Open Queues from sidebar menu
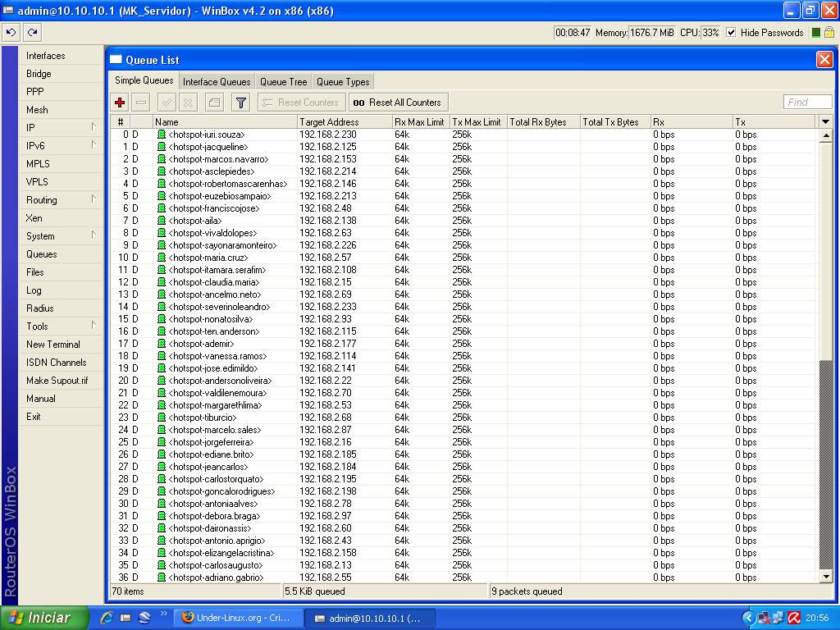 60,254
